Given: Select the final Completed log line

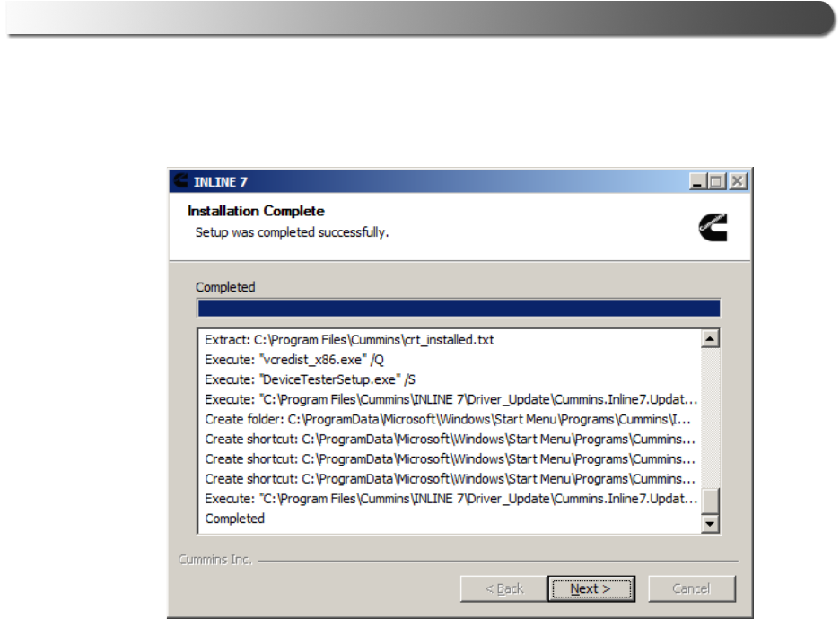Looking at the screenshot, I should (234, 519).
